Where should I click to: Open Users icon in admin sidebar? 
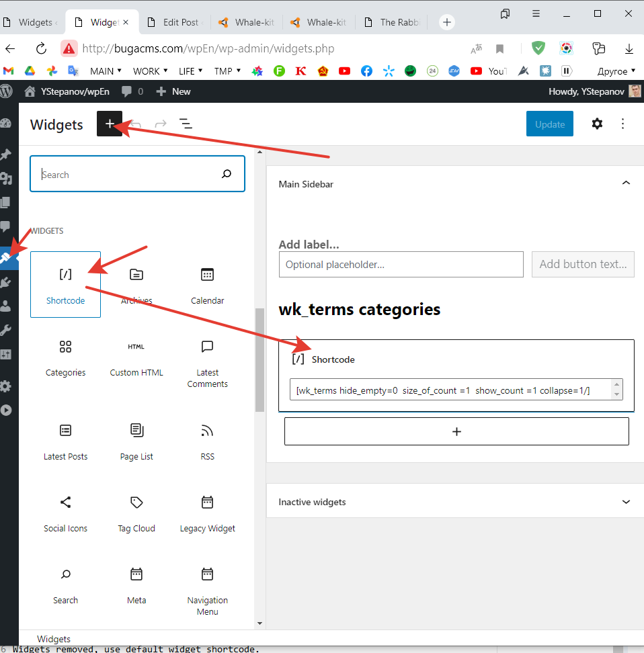(x=6, y=306)
